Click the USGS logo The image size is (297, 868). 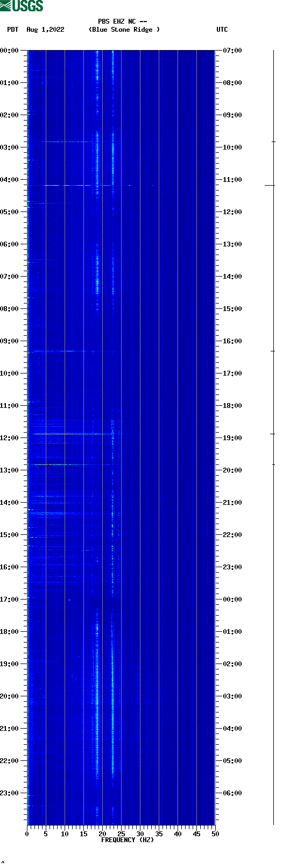pyautogui.click(x=22, y=6)
